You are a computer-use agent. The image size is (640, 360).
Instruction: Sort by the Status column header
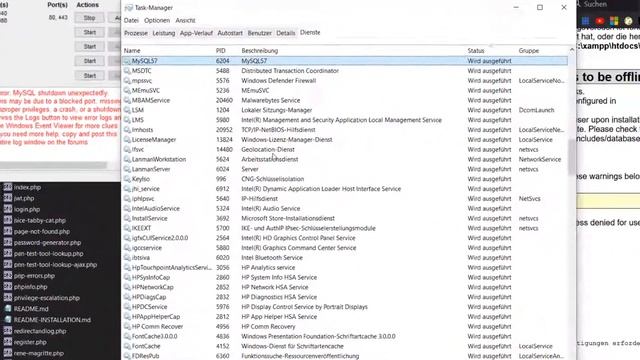476,51
